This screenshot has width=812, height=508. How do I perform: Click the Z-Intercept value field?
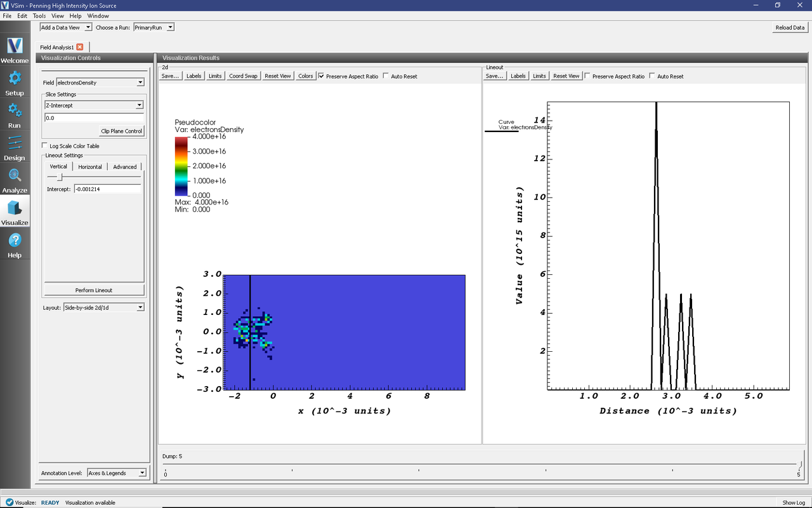pos(94,118)
